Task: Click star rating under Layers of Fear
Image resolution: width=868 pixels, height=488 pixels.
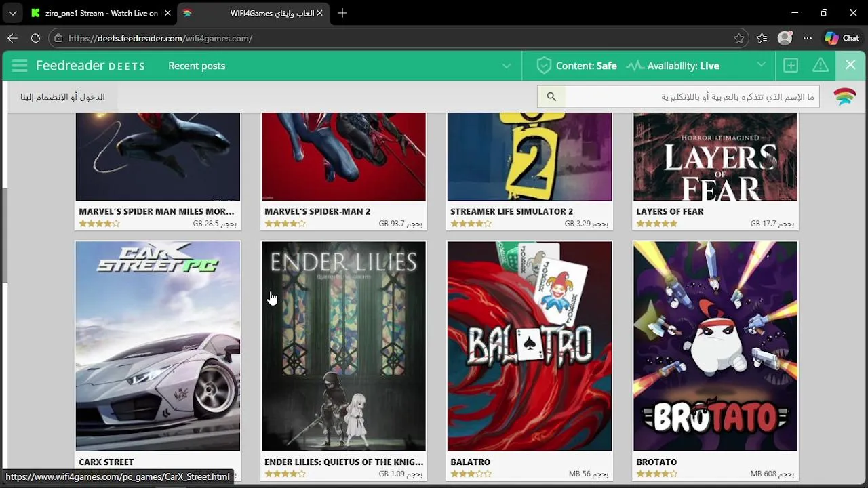Action: coord(656,224)
